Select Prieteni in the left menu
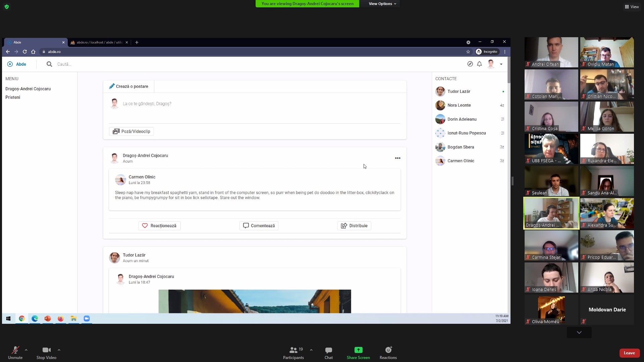 point(13,97)
